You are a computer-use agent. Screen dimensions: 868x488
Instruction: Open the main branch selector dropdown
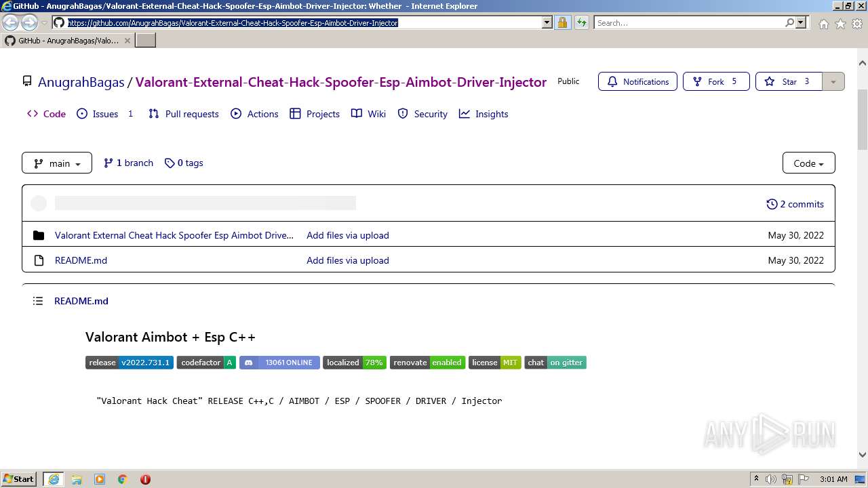pos(57,163)
